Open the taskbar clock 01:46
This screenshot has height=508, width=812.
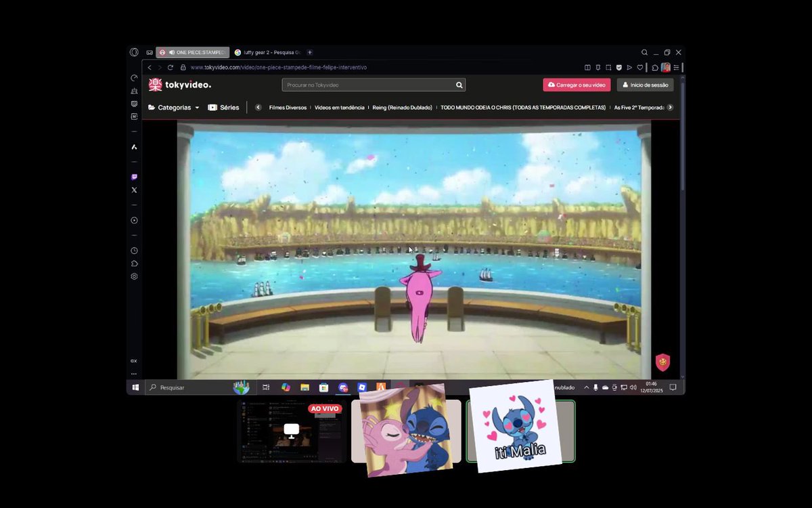[651, 387]
